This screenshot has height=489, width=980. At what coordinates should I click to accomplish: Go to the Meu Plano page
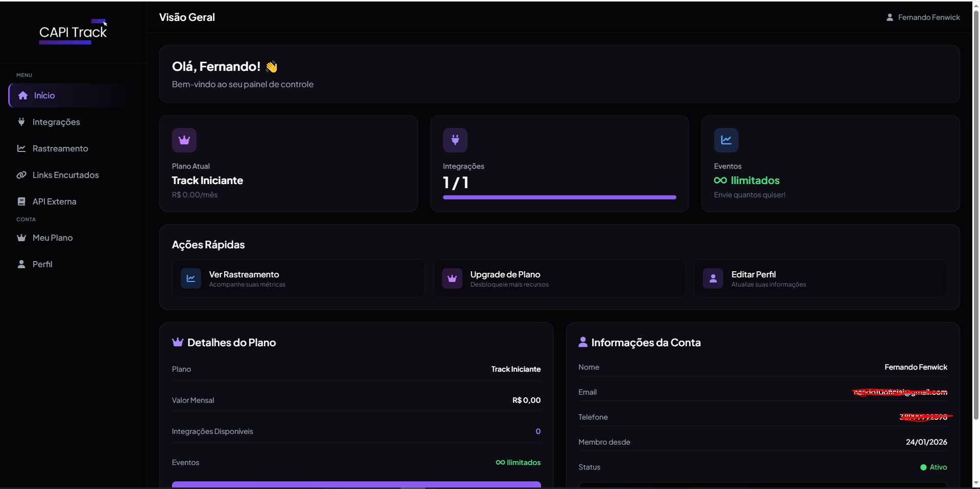[53, 238]
